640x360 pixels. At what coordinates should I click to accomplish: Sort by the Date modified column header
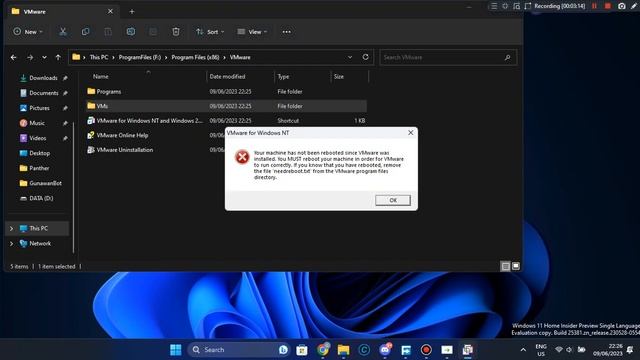point(227,76)
